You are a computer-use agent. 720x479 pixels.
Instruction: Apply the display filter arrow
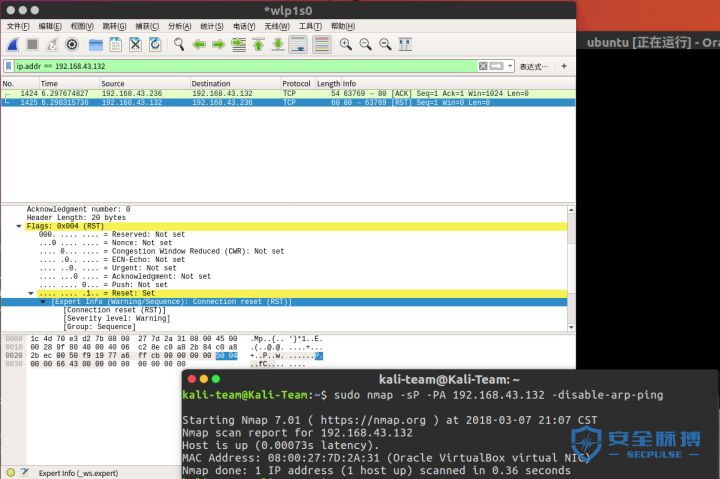[496, 66]
